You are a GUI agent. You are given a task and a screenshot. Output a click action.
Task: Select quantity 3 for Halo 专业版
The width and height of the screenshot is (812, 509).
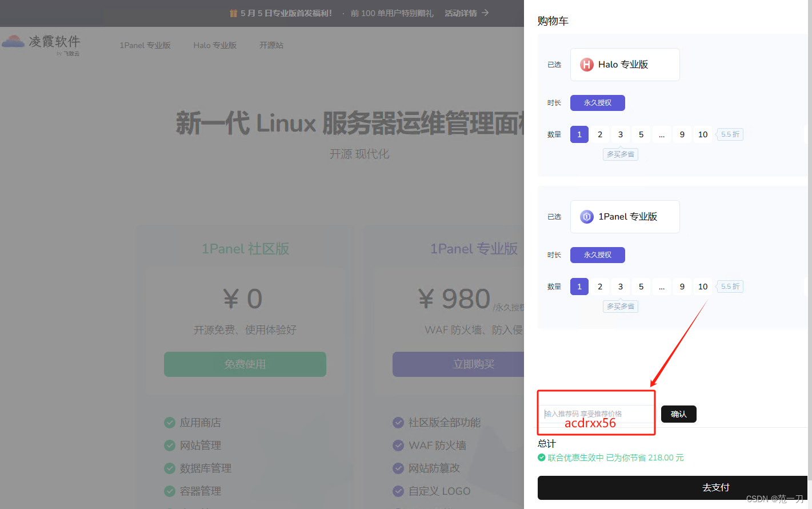(x=621, y=134)
